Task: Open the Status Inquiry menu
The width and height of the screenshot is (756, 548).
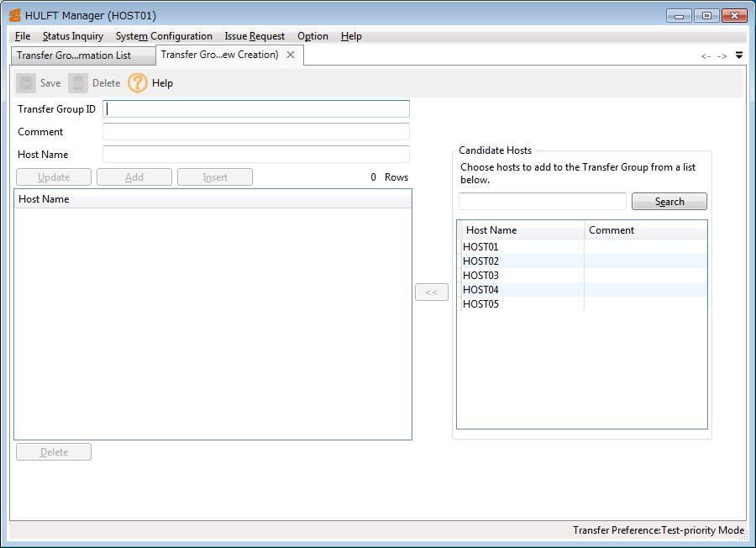Action: coord(73,36)
